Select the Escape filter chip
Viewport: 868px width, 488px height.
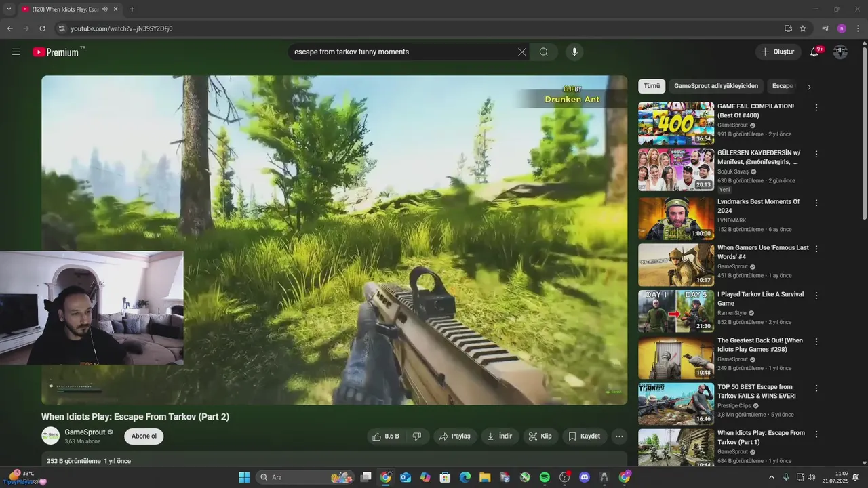(783, 86)
